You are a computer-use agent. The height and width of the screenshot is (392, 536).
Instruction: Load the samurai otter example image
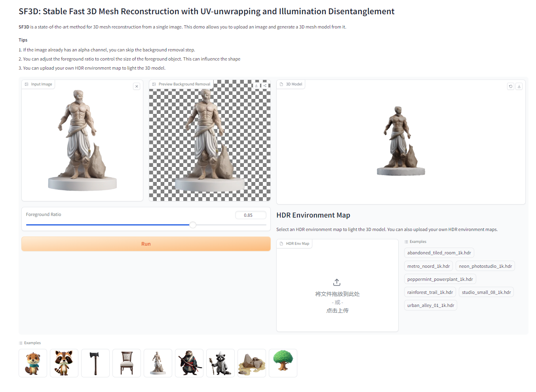(189, 363)
